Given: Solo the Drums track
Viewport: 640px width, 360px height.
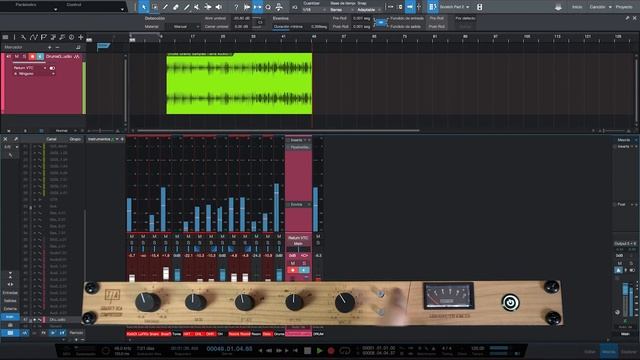Looking at the screenshot, I should [x=24, y=56].
